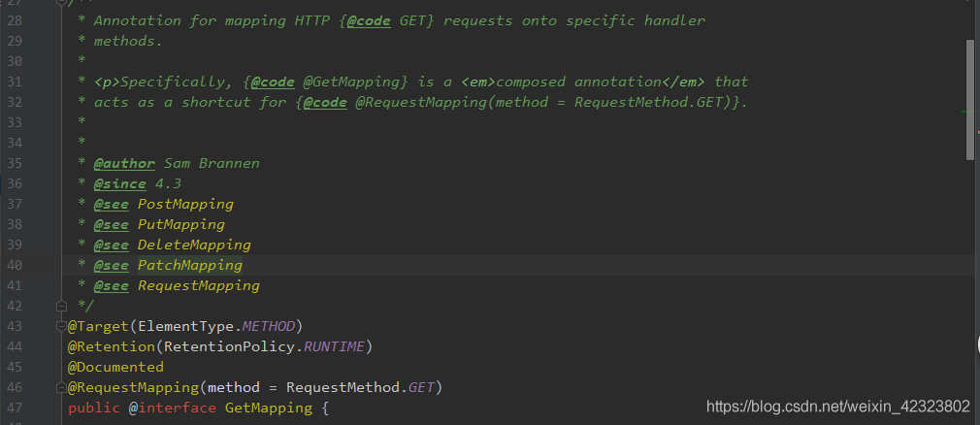
Task: Open the PostMapping @see reference
Action: click(185, 205)
